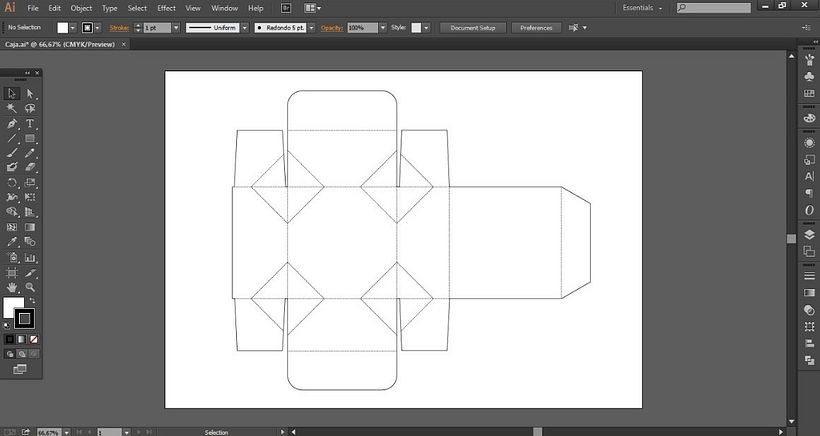Reset to default fill and stroke
Viewport: 820px width, 436px height.
click(7, 324)
